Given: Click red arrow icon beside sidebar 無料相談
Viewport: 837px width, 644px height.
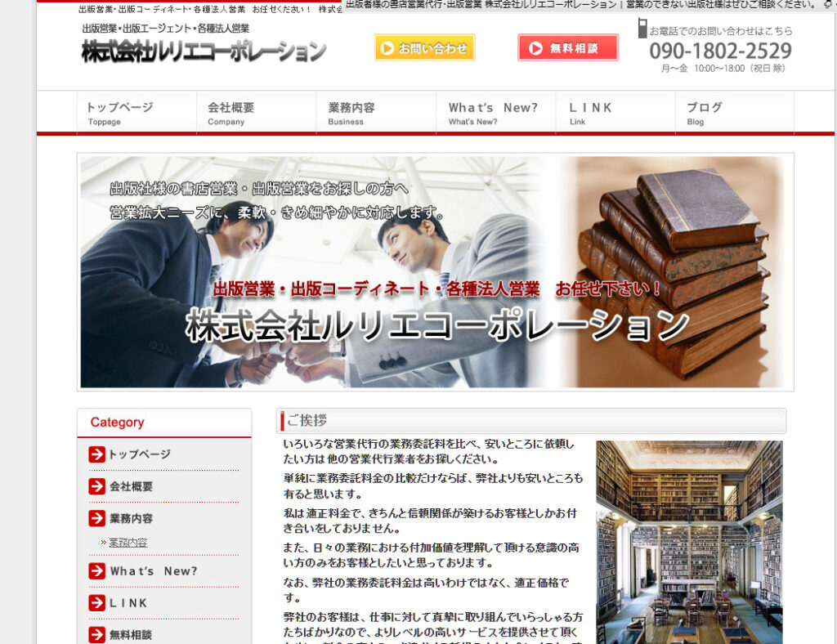Looking at the screenshot, I should tap(97, 634).
